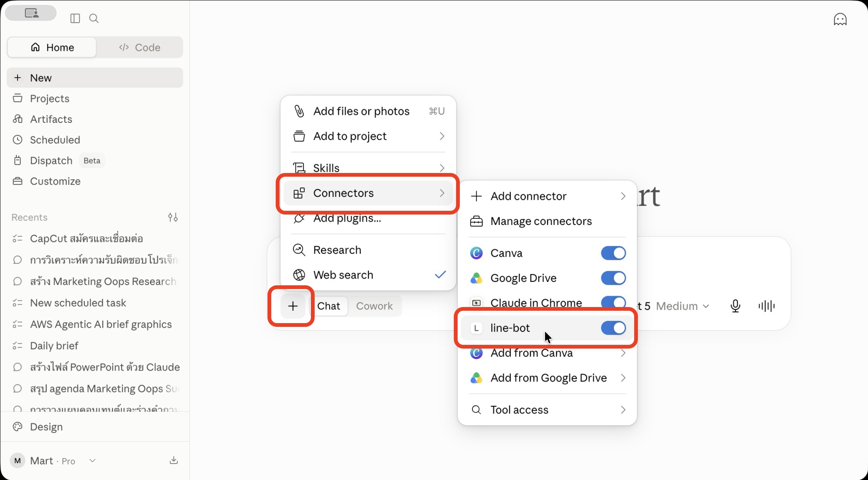Toggle the Google Drive connector switch
This screenshot has width=868, height=480.
click(x=613, y=278)
